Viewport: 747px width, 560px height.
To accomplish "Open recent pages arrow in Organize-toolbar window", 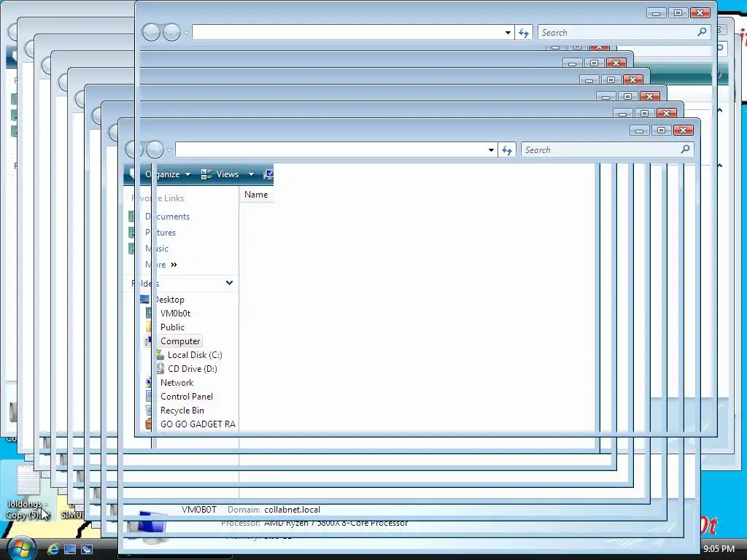I will (x=169, y=150).
